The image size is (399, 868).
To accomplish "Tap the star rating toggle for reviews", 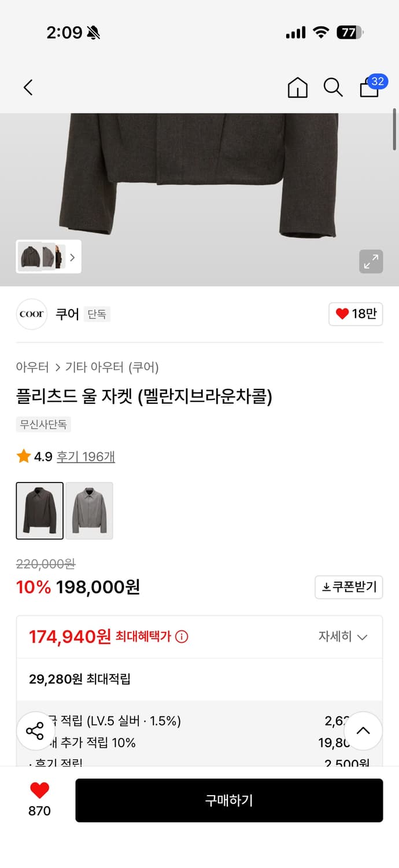I will tap(23, 457).
